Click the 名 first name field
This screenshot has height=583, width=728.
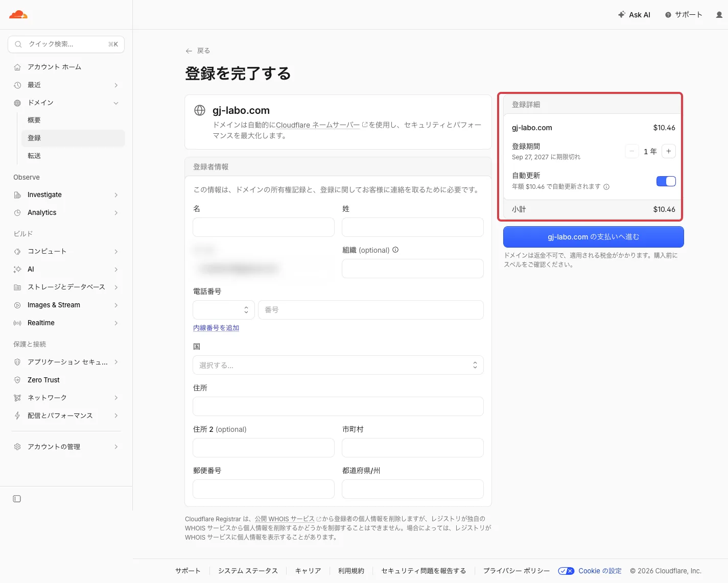tap(264, 227)
